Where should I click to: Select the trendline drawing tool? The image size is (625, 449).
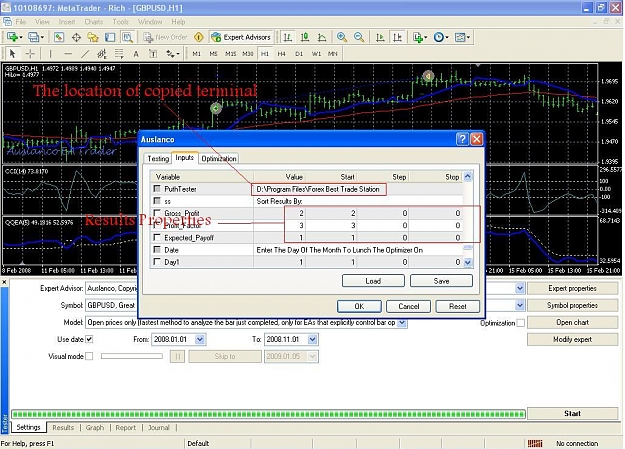point(85,53)
